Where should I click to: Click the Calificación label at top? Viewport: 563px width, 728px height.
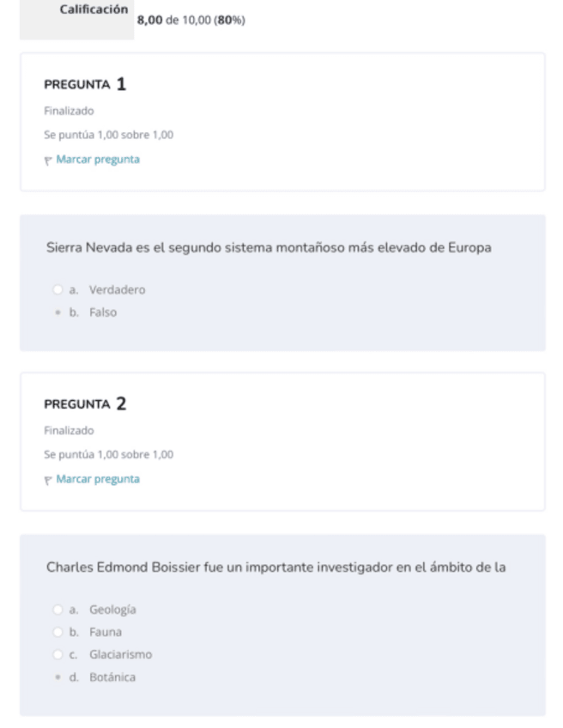[94, 9]
